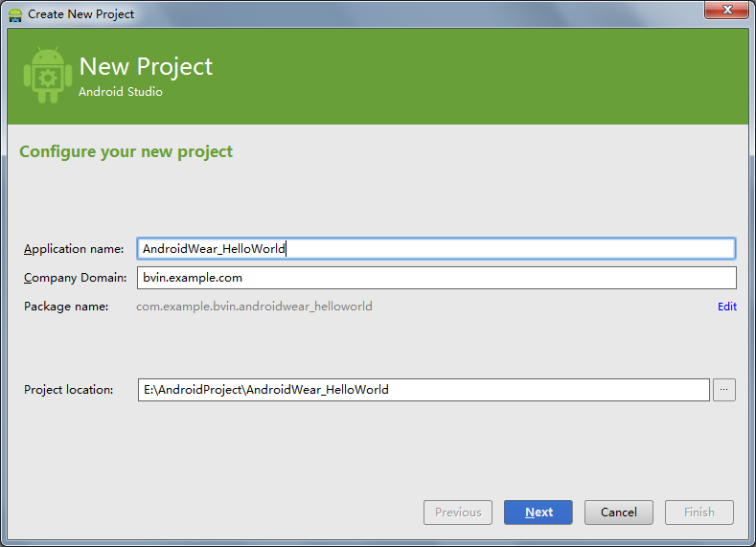The width and height of the screenshot is (756, 547).
Task: Click the 'Package name:' label
Action: (66, 307)
